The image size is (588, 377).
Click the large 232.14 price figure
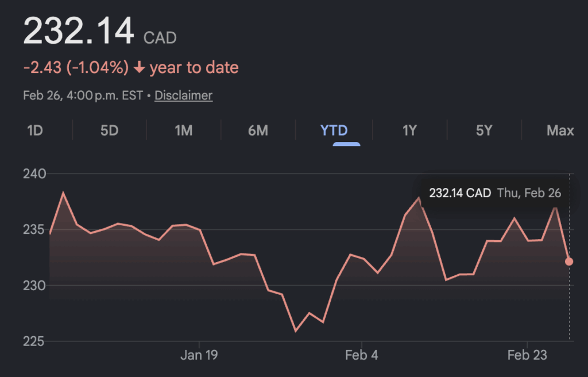(x=79, y=31)
